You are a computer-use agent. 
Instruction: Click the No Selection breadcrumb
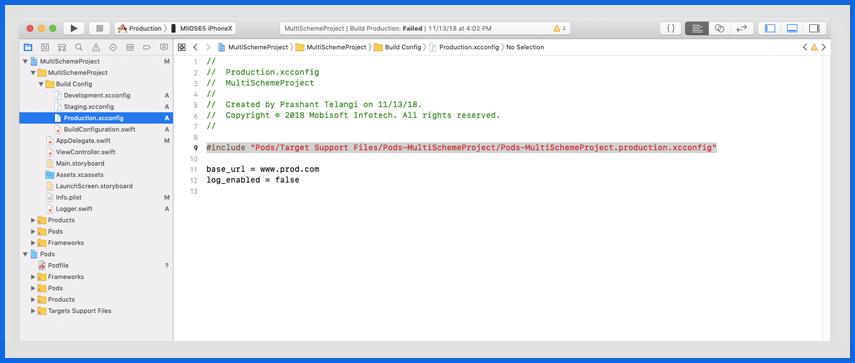(x=525, y=47)
